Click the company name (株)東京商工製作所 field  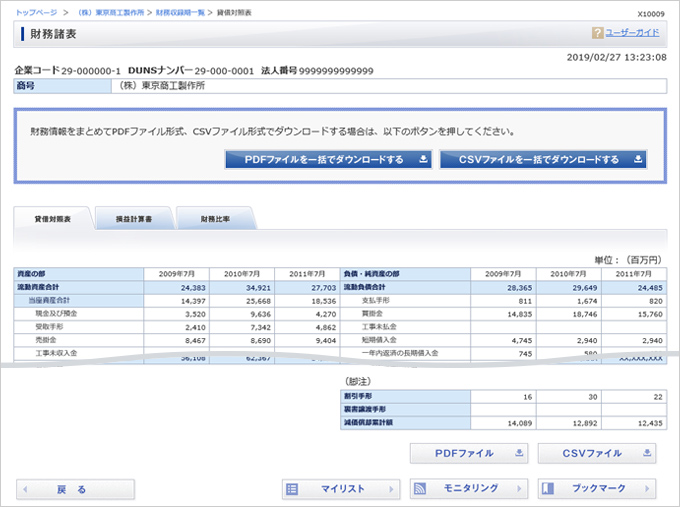389,86
